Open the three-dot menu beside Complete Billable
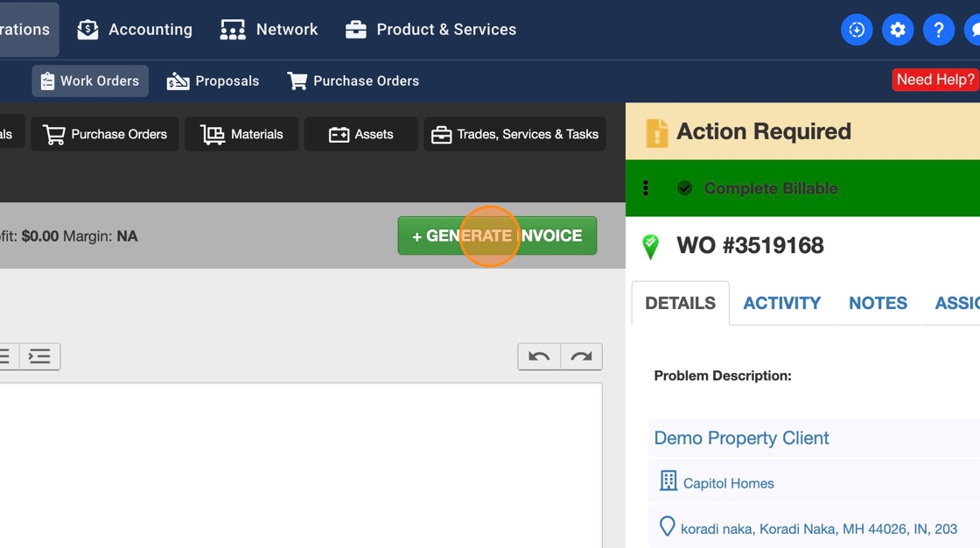 [x=646, y=188]
